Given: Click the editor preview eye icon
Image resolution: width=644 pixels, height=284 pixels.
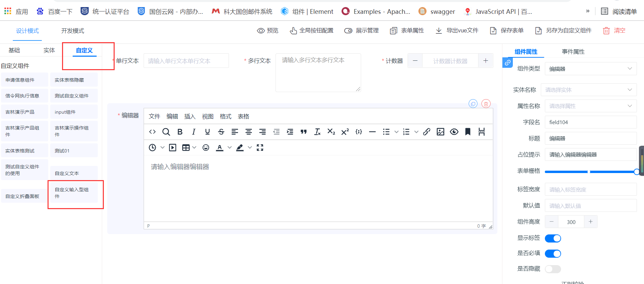Looking at the screenshot, I should [454, 132].
